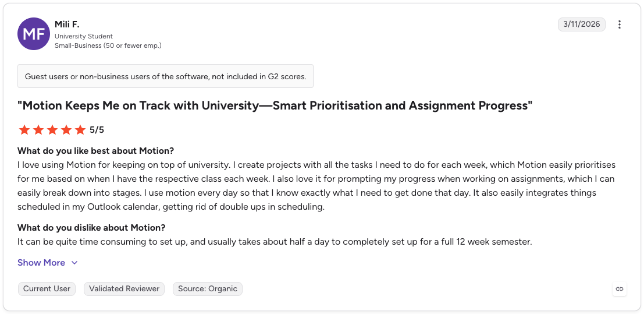Click the chevron beside Show More

click(74, 263)
